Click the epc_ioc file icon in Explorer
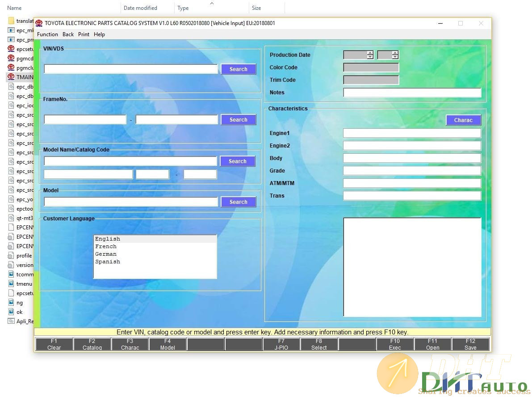 point(11,105)
